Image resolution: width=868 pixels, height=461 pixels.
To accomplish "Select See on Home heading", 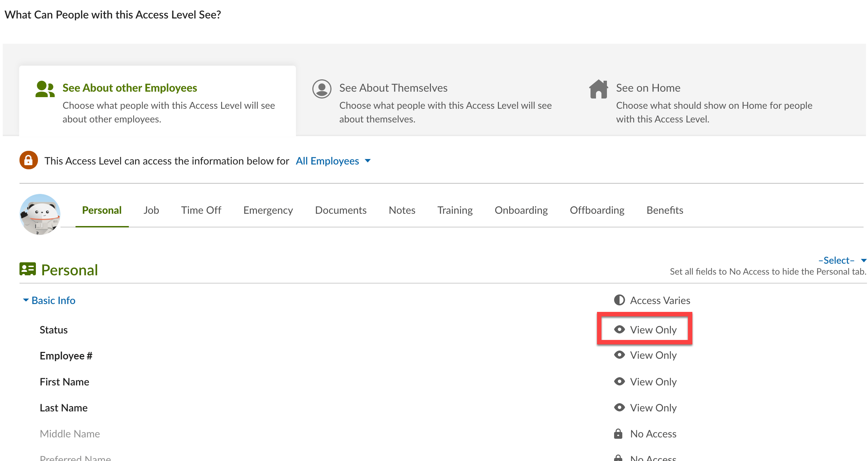I will [x=648, y=88].
